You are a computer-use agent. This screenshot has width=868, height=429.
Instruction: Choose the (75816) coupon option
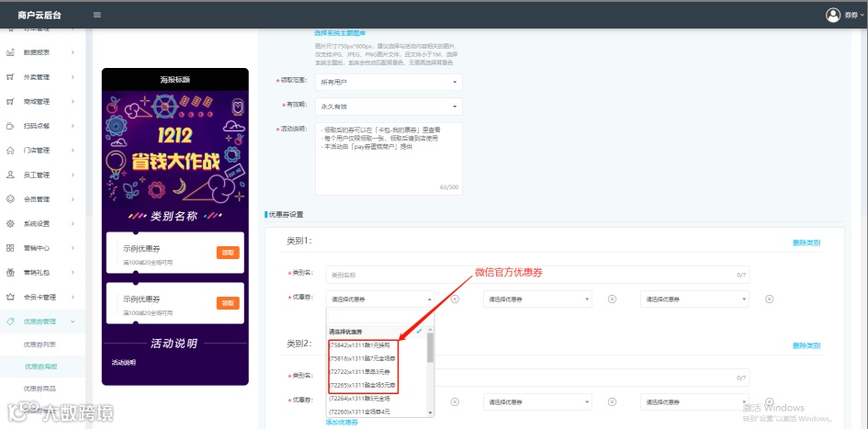click(377, 358)
